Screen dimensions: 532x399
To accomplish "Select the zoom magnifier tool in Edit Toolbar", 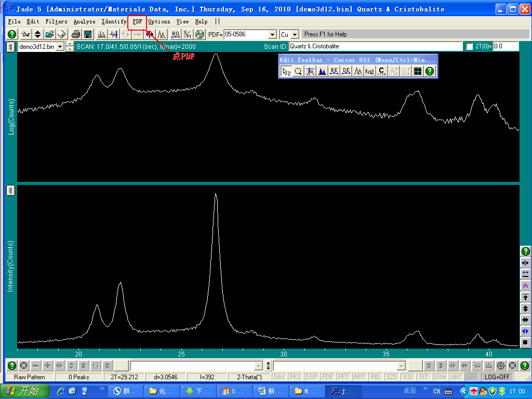I will pos(298,71).
